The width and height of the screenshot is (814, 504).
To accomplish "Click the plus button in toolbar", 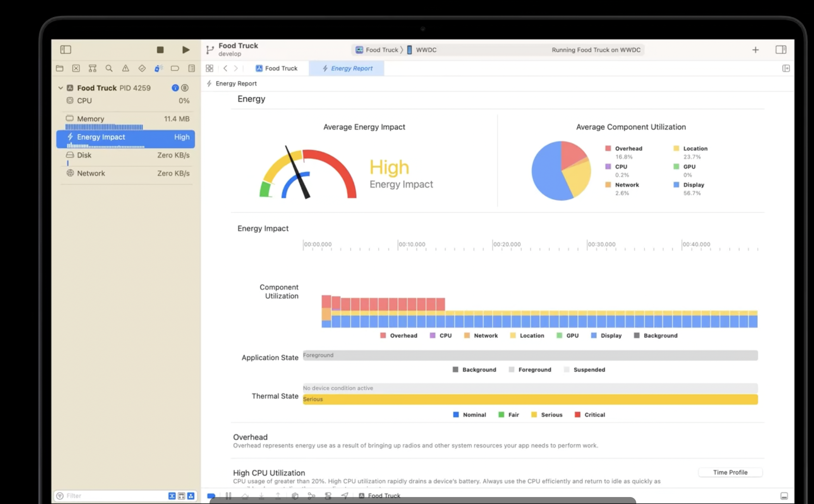I will [x=755, y=50].
